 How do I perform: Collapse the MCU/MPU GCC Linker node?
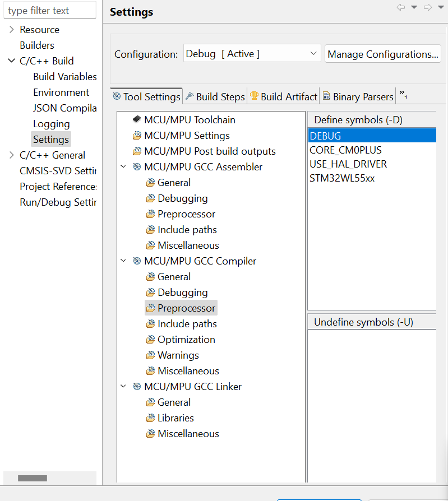(123, 386)
